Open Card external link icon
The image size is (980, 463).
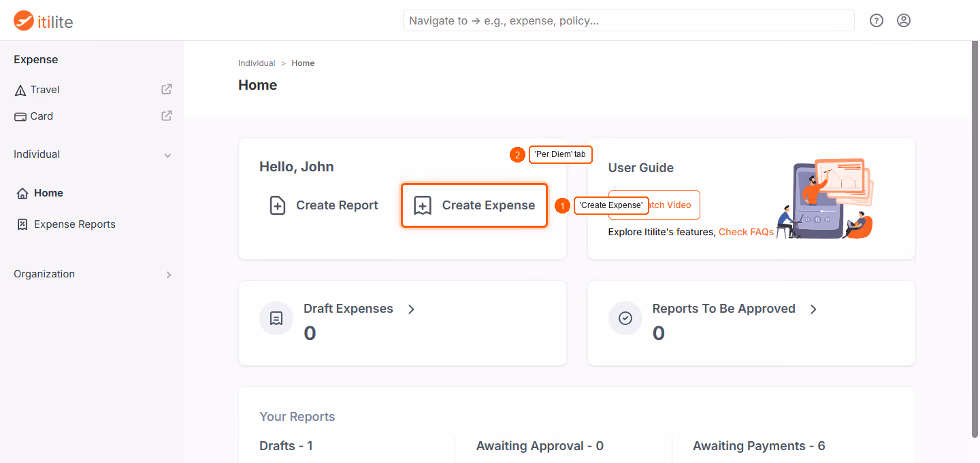(166, 116)
